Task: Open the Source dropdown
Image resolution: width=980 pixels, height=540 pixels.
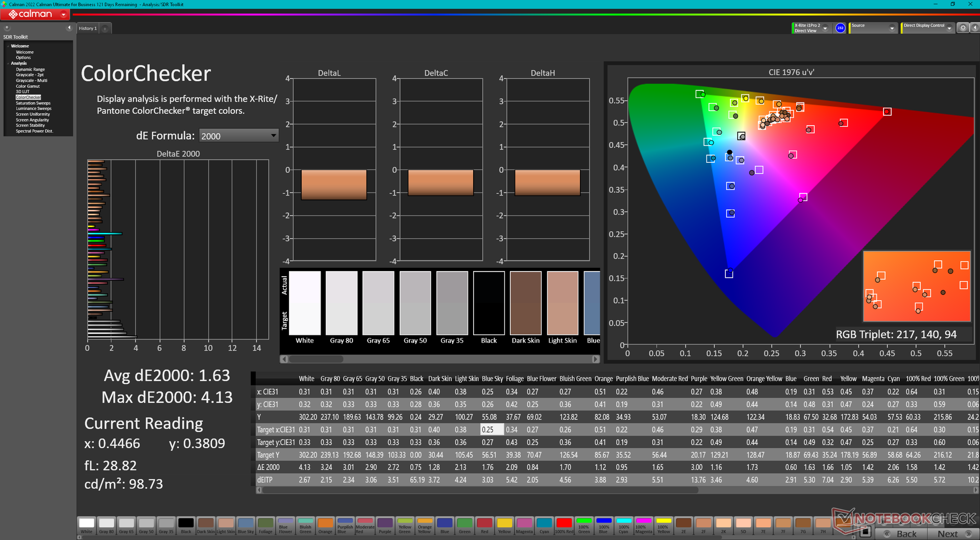Action: 892,29
